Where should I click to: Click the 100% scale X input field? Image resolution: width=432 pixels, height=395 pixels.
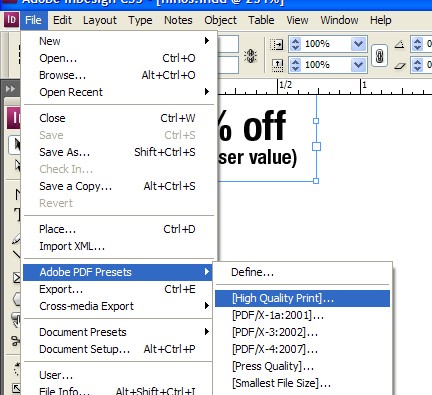point(326,44)
